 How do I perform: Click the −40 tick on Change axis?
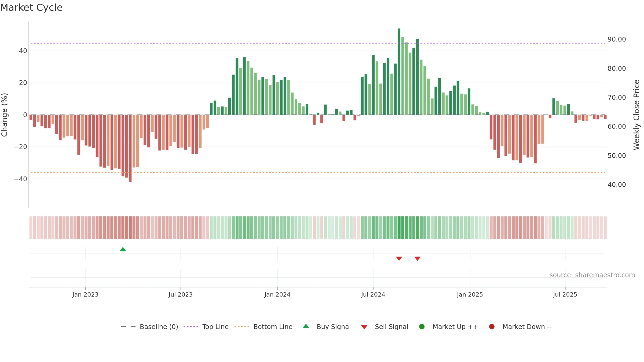point(21,179)
